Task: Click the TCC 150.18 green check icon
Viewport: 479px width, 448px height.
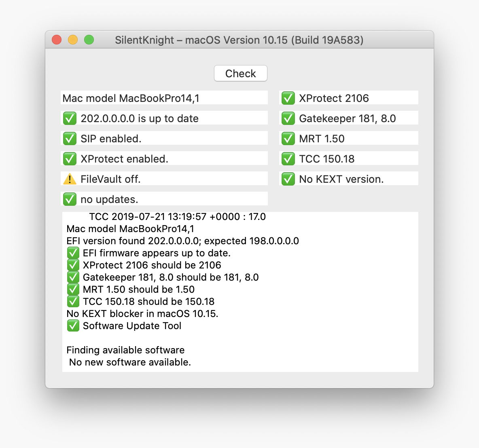Action: [x=288, y=159]
